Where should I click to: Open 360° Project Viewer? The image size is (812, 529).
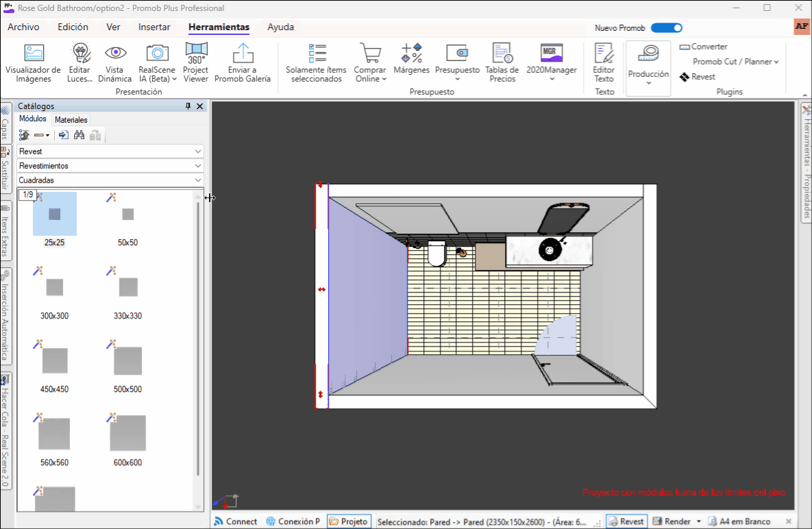point(196,62)
